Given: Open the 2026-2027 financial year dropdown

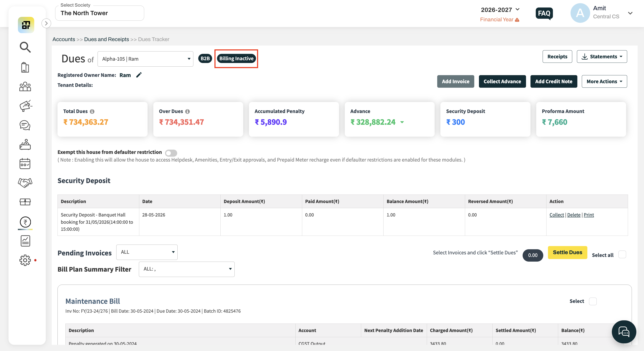Looking at the screenshot, I should pos(500,10).
